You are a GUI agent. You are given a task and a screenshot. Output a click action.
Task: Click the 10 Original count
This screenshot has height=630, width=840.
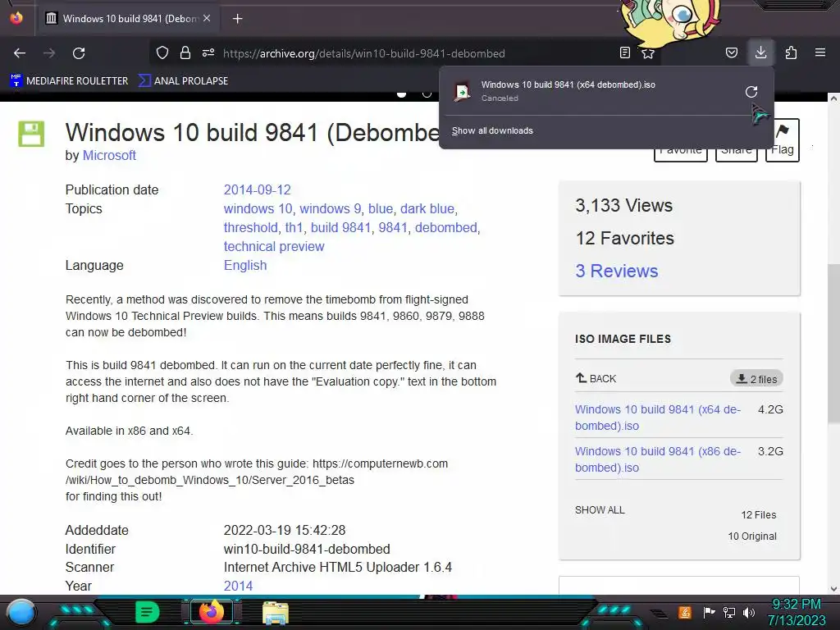coord(752,536)
